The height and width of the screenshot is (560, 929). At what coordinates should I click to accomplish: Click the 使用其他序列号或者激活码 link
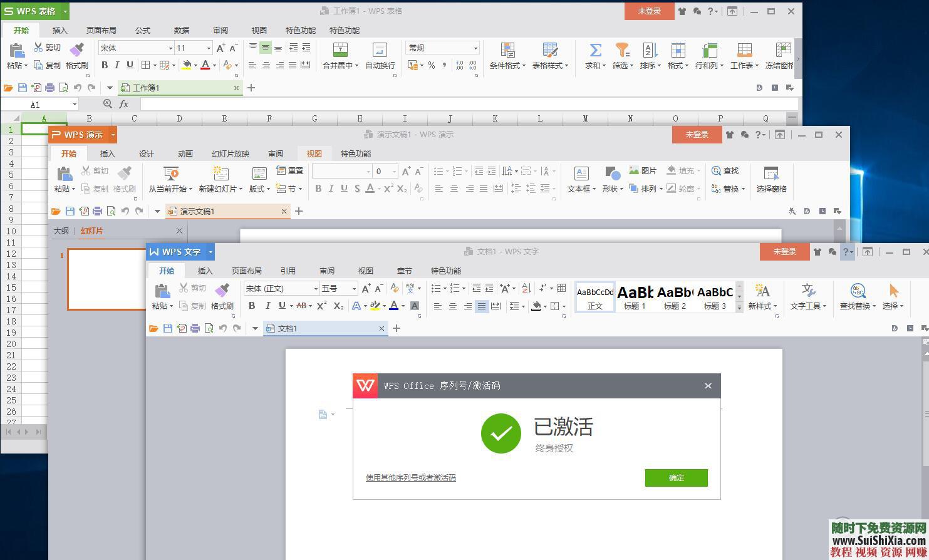coord(410,477)
